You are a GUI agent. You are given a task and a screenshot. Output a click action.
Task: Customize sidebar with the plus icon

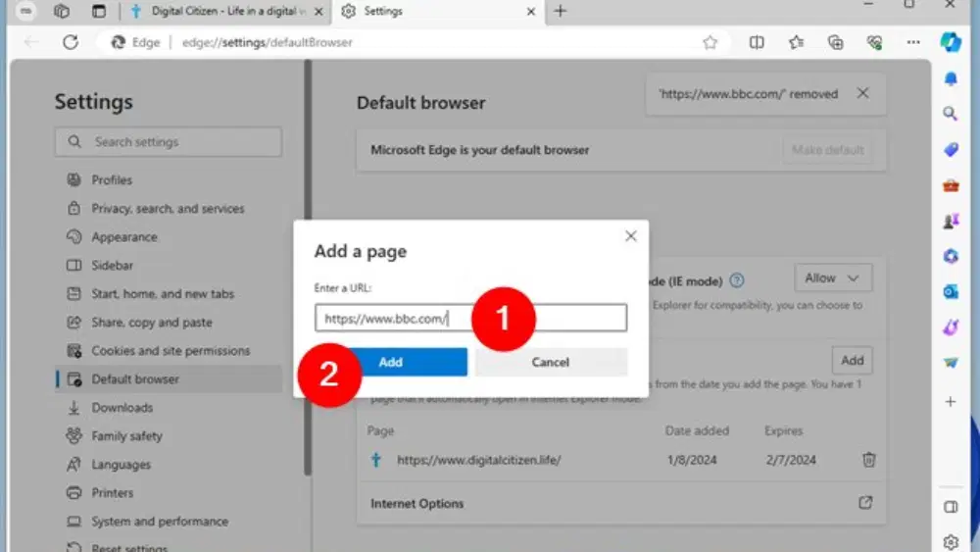pos(951,402)
